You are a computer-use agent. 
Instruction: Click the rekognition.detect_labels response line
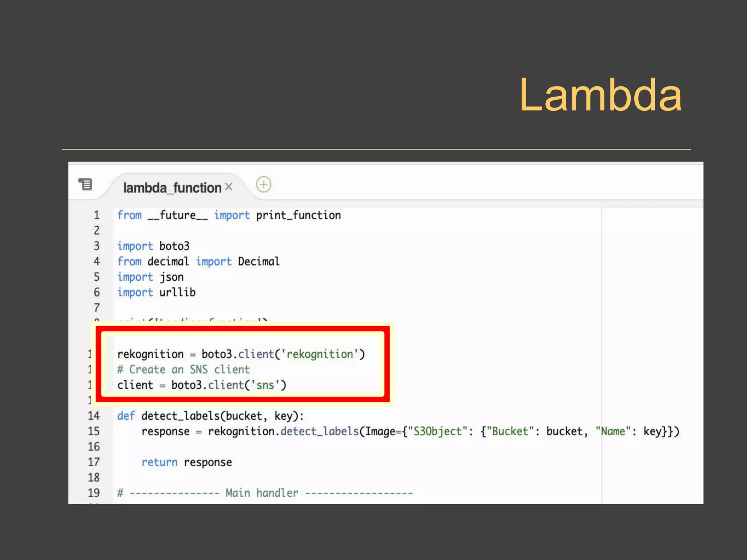[410, 431]
